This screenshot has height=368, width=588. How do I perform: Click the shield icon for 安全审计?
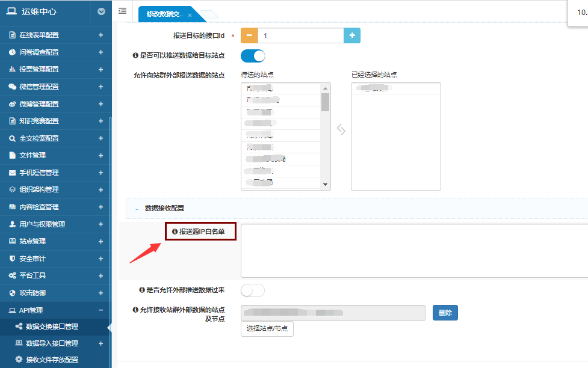[x=13, y=259]
